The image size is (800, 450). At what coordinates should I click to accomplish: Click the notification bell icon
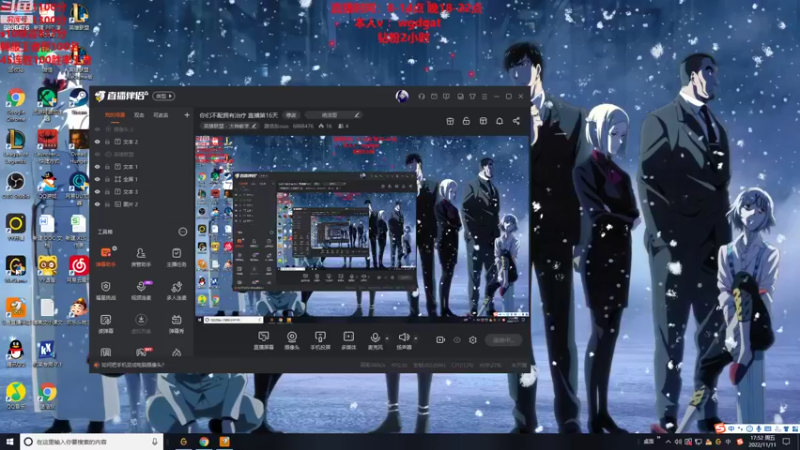499,121
